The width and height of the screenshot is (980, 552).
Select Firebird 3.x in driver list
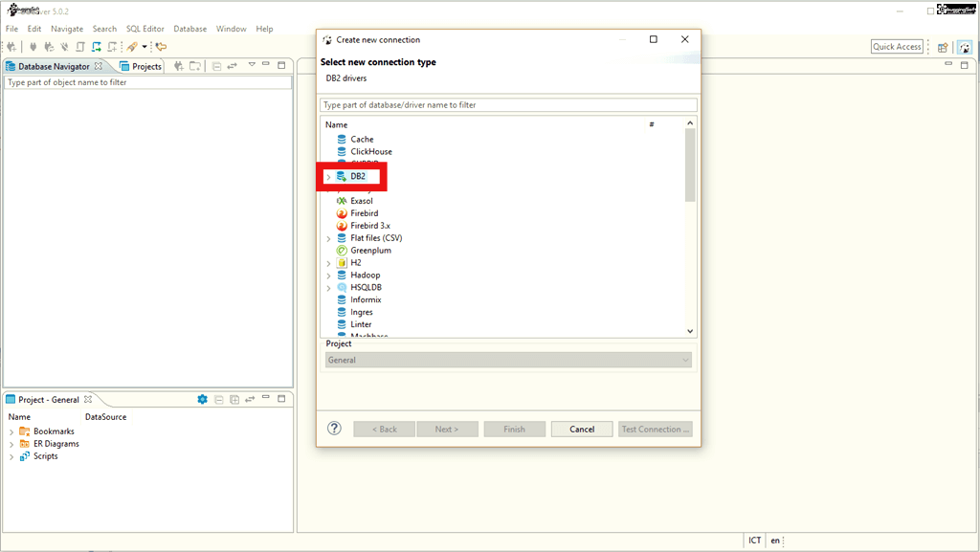(x=370, y=226)
